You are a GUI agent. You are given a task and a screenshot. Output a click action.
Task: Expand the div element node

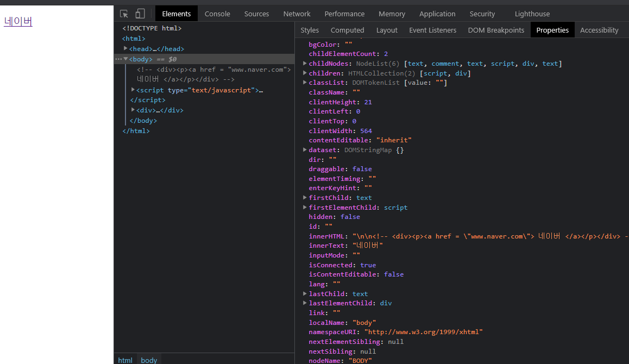[x=133, y=110]
